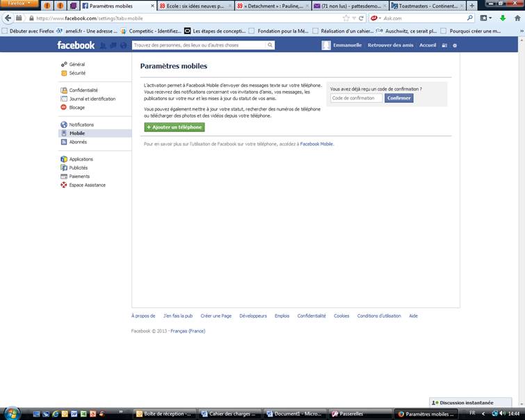
Task: Go to Retrouver des amis
Action: 390,45
